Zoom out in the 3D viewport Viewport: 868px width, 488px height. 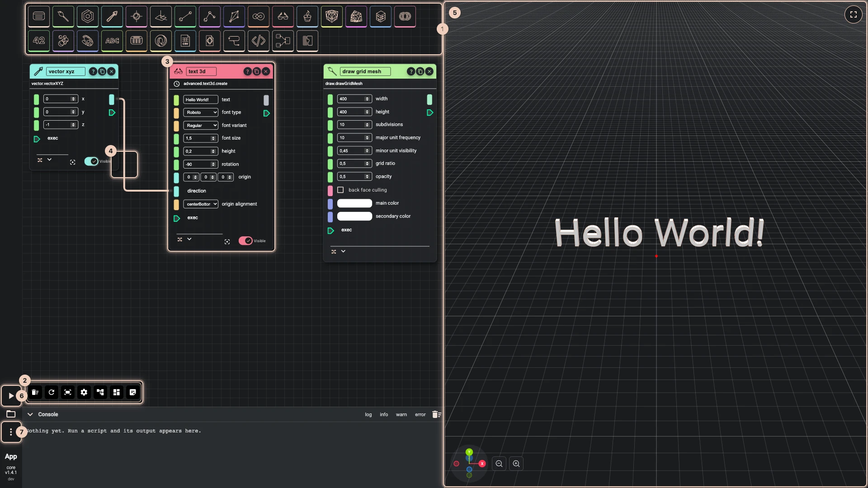499,464
